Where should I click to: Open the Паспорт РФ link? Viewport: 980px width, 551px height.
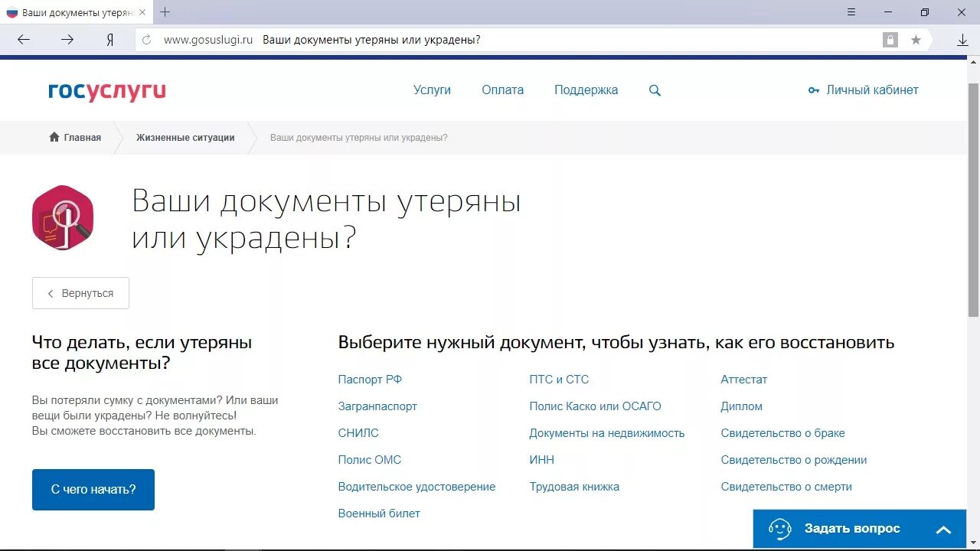coord(370,380)
